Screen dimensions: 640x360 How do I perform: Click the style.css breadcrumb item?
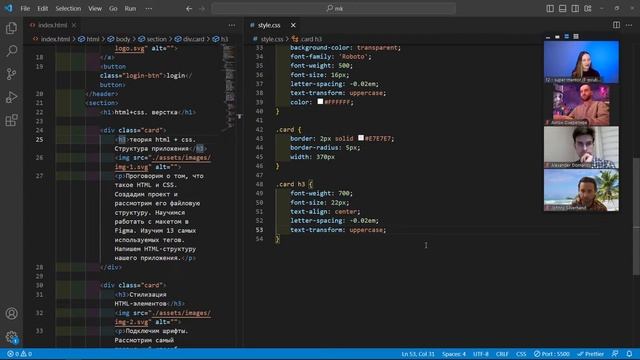(268, 39)
